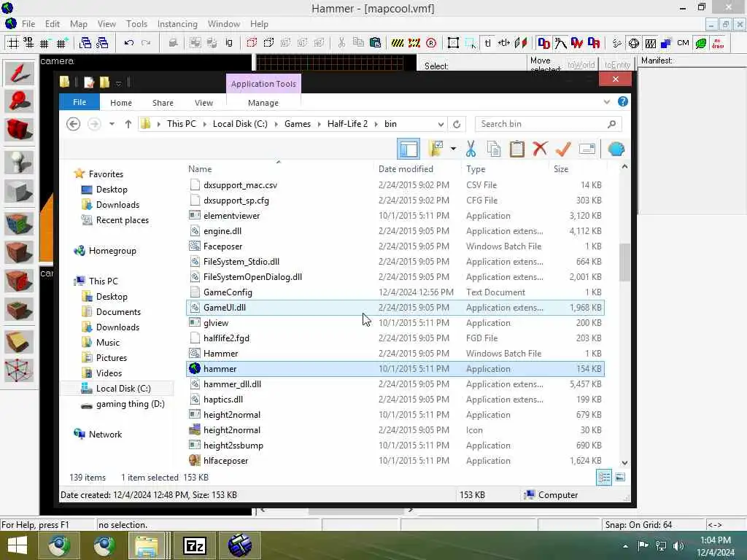Image resolution: width=747 pixels, height=560 pixels.
Task: Click the Rename icon in Explorer toolbar
Action: [587, 149]
